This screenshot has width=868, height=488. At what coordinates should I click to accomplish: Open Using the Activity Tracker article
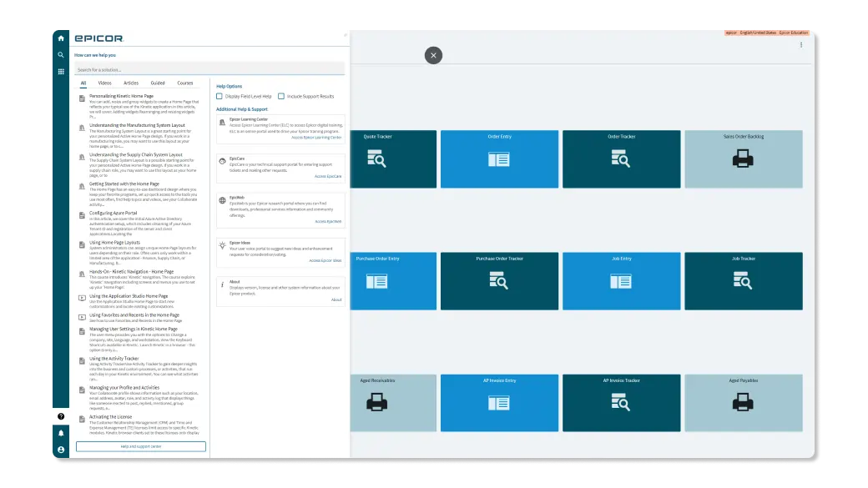click(114, 359)
